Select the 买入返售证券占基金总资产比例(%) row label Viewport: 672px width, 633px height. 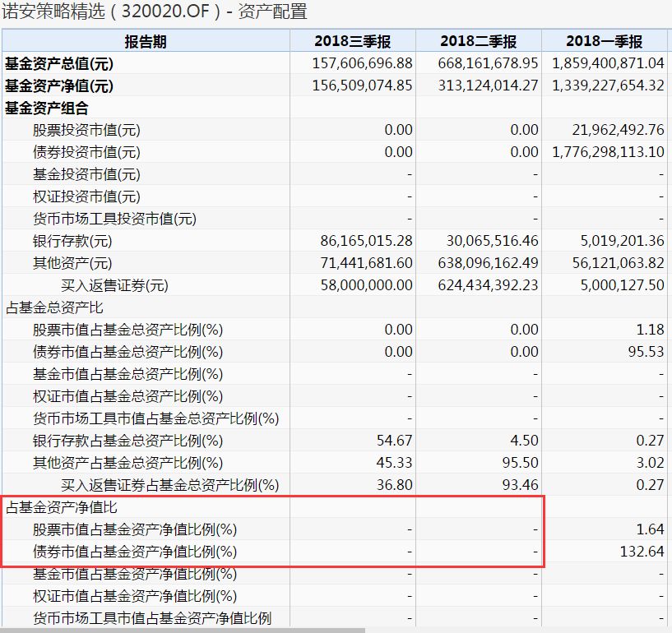coord(169,485)
